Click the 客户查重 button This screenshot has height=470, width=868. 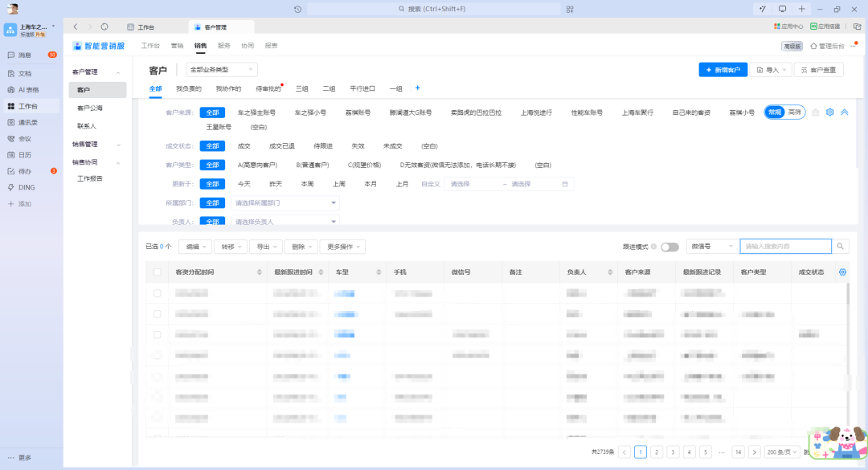[x=819, y=70]
